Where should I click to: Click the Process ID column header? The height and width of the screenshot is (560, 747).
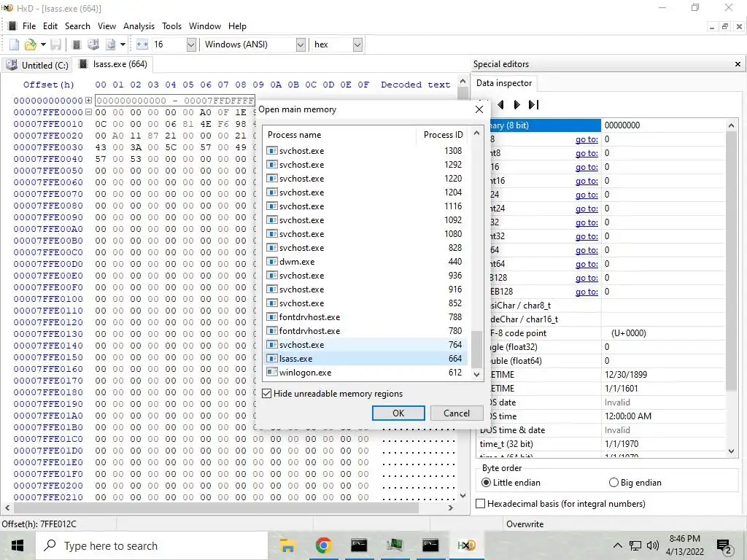point(443,135)
